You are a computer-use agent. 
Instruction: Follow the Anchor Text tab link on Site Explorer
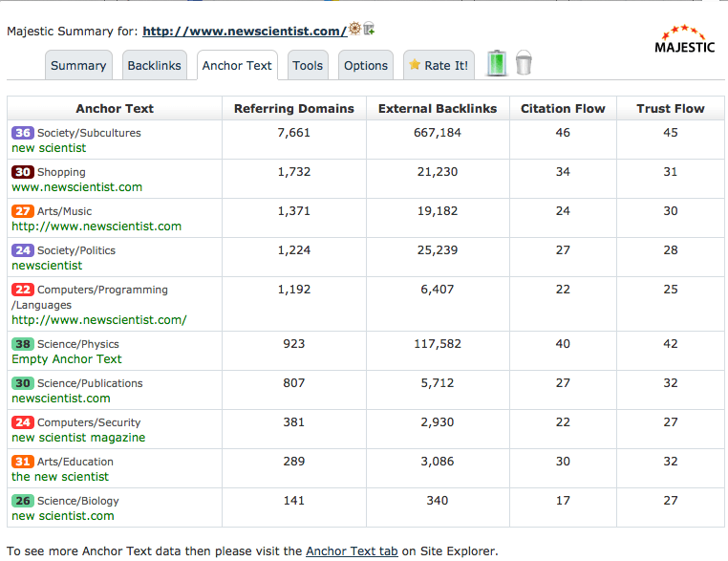[x=352, y=550]
